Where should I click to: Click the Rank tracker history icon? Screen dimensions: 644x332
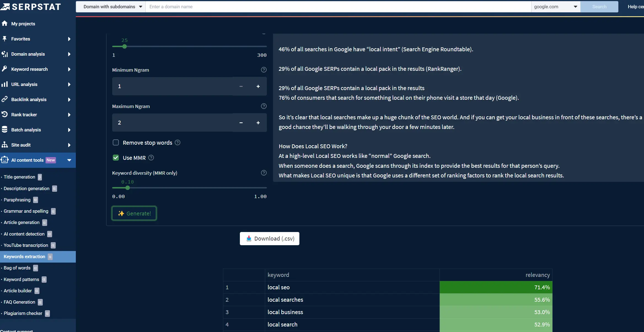(4, 114)
